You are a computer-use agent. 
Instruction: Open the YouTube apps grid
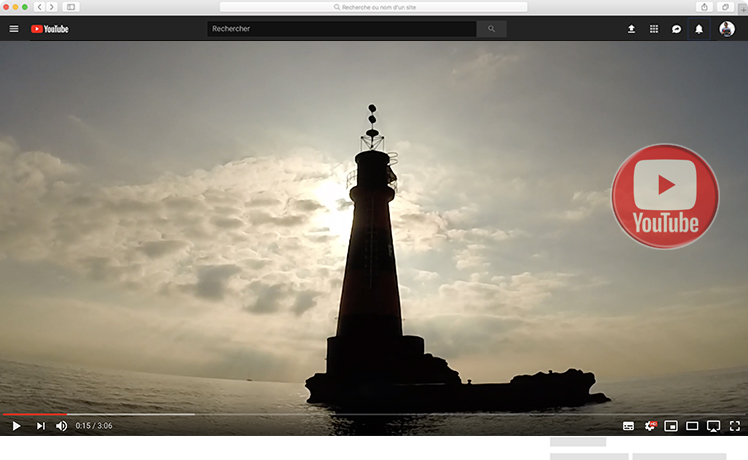coord(654,29)
